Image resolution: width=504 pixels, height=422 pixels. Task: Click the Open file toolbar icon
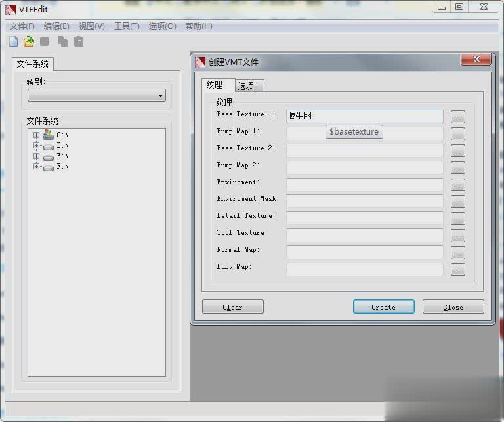click(29, 42)
